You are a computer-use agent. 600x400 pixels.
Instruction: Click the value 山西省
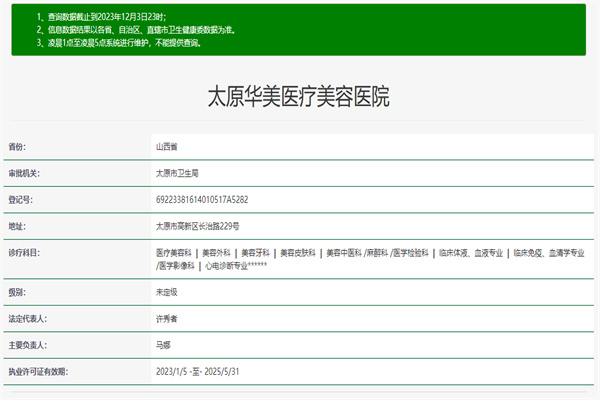pos(166,147)
